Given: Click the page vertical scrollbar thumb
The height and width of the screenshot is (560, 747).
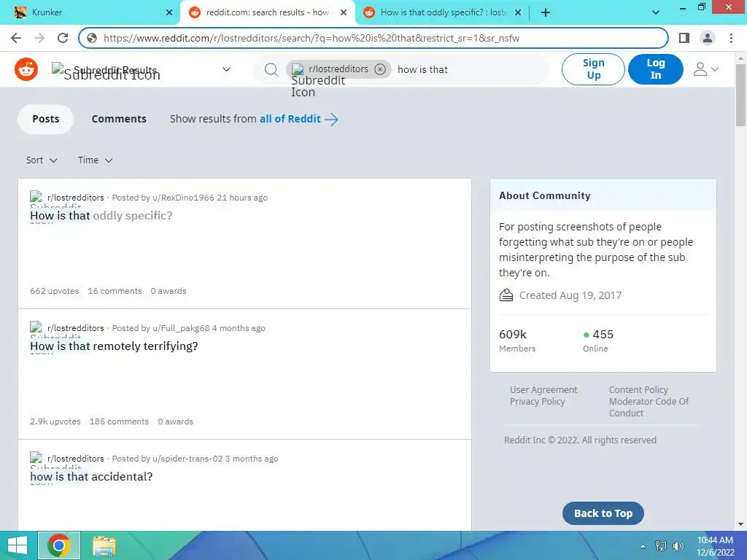Looking at the screenshot, I should point(740,96).
